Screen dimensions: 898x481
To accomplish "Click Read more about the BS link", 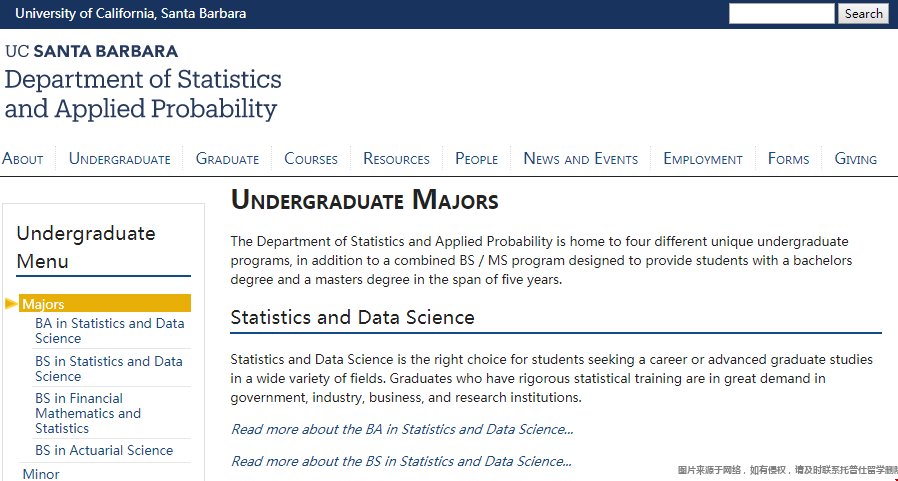I will [401, 461].
